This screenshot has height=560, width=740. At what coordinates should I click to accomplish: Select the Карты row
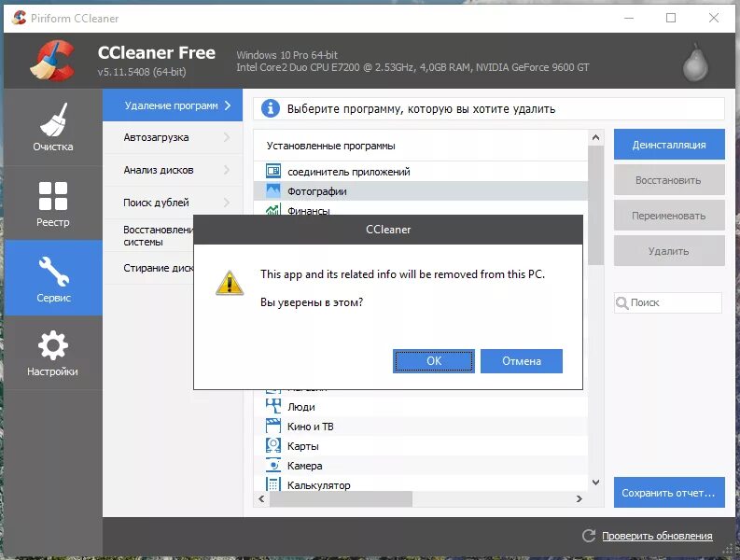(x=421, y=446)
